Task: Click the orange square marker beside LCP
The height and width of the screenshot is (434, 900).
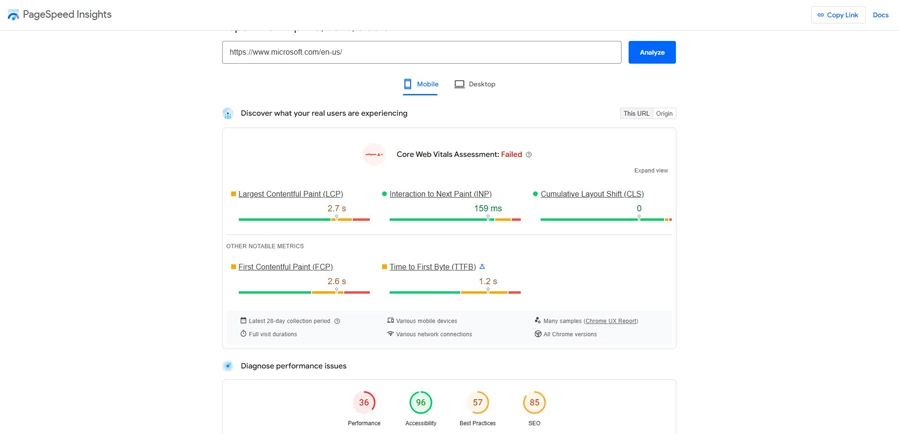Action: tap(233, 194)
